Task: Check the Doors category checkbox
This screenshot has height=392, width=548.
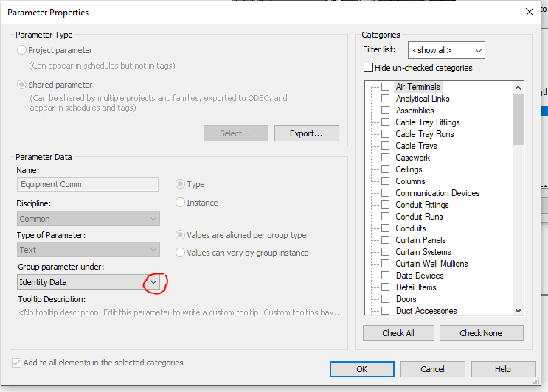Action: [385, 299]
